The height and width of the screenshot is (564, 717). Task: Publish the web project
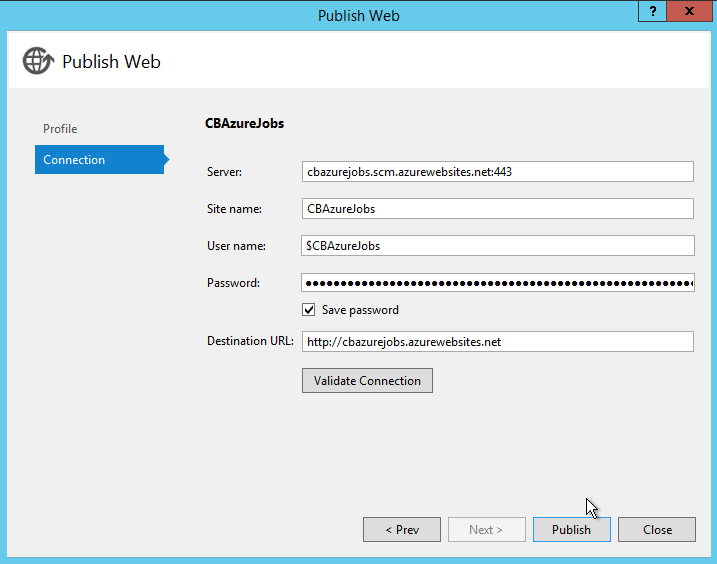tap(572, 530)
